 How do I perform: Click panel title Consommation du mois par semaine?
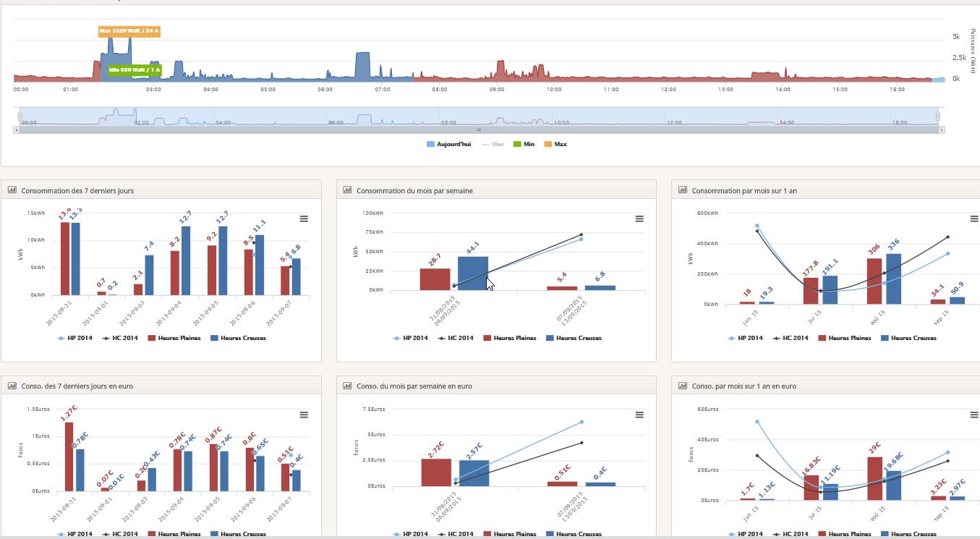[414, 191]
